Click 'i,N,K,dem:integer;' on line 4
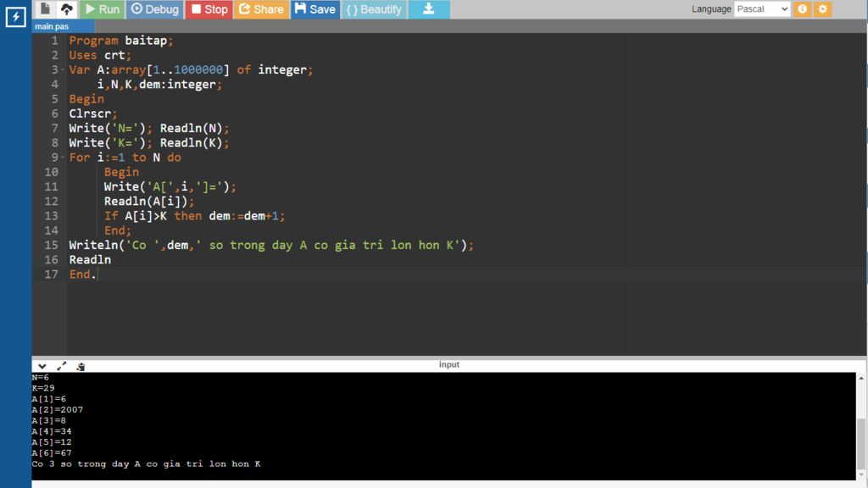This screenshot has height=488, width=868. click(x=159, y=85)
